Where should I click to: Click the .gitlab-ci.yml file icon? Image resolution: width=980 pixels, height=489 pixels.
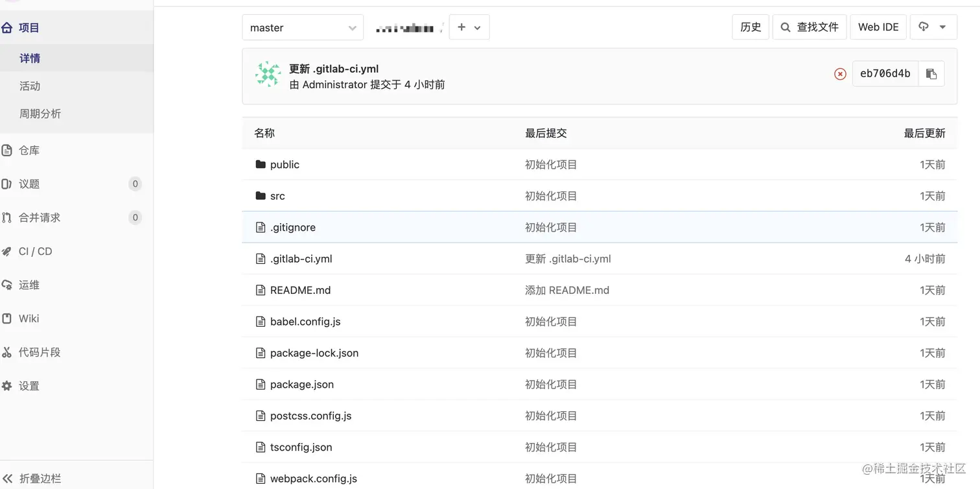[x=261, y=259]
